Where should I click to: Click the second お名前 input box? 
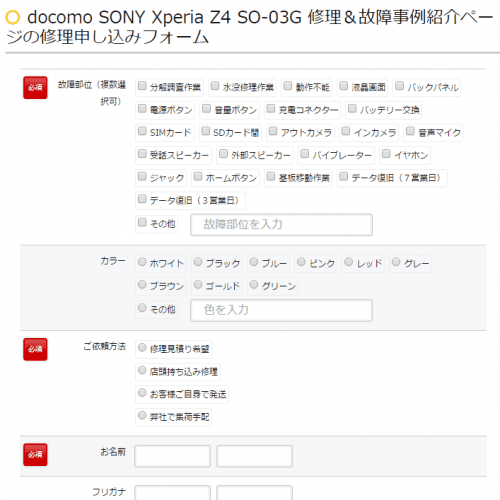pyautogui.click(x=255, y=456)
